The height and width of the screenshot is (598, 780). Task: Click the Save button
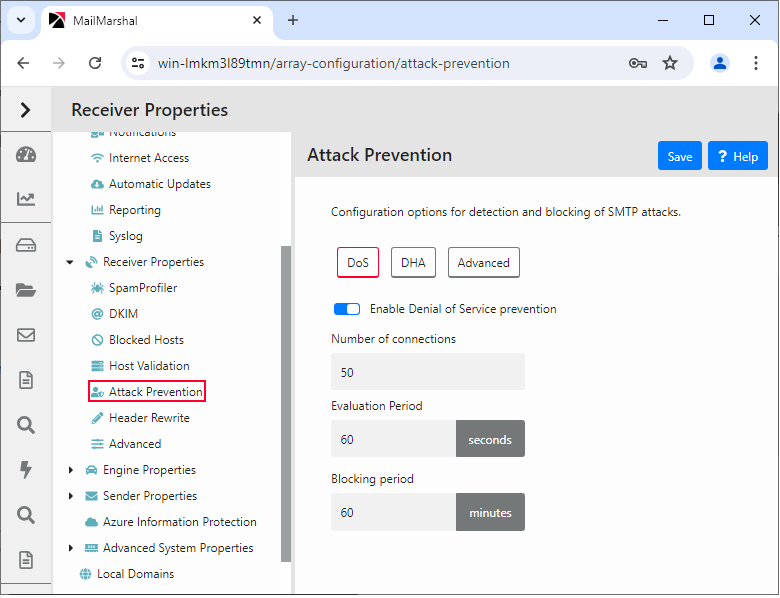(679, 156)
